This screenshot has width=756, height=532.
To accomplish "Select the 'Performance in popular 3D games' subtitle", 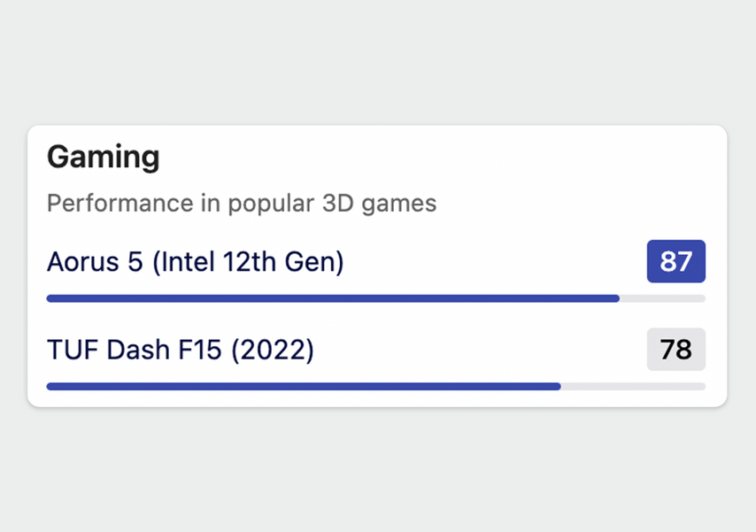I will click(x=242, y=203).
